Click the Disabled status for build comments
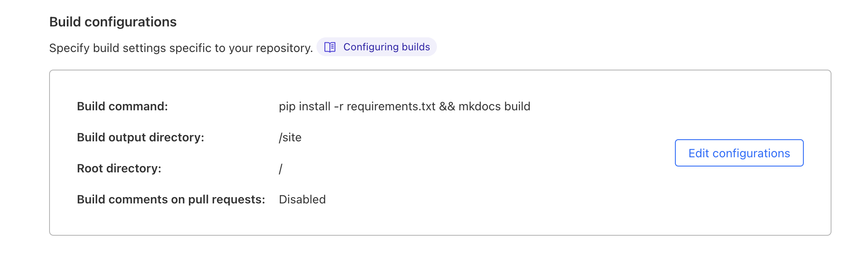Screen dimensions: 868x255 tap(302, 199)
